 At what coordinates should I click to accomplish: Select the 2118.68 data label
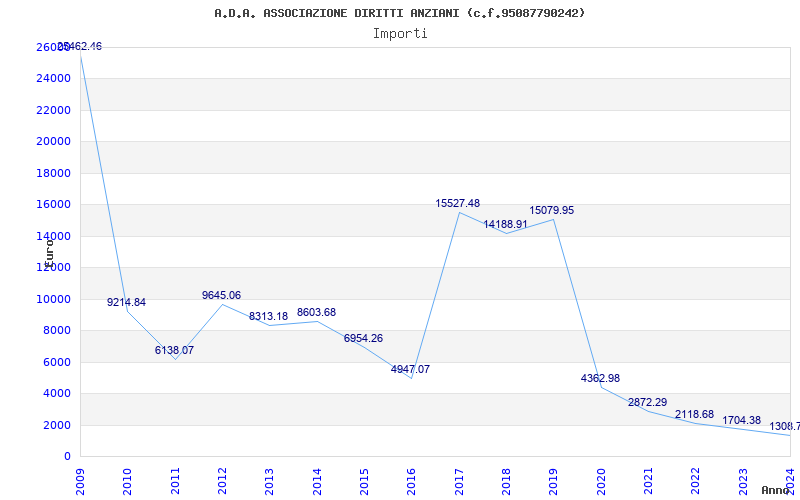(x=694, y=414)
